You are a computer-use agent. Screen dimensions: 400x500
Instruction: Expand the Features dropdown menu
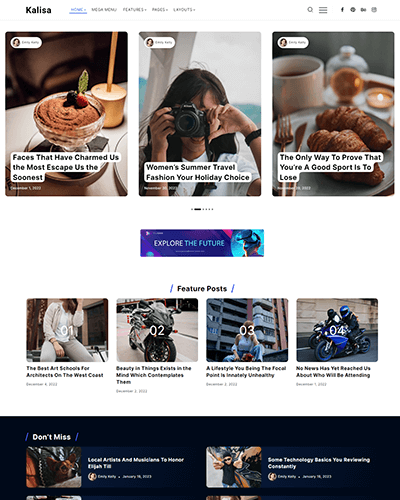point(135,10)
